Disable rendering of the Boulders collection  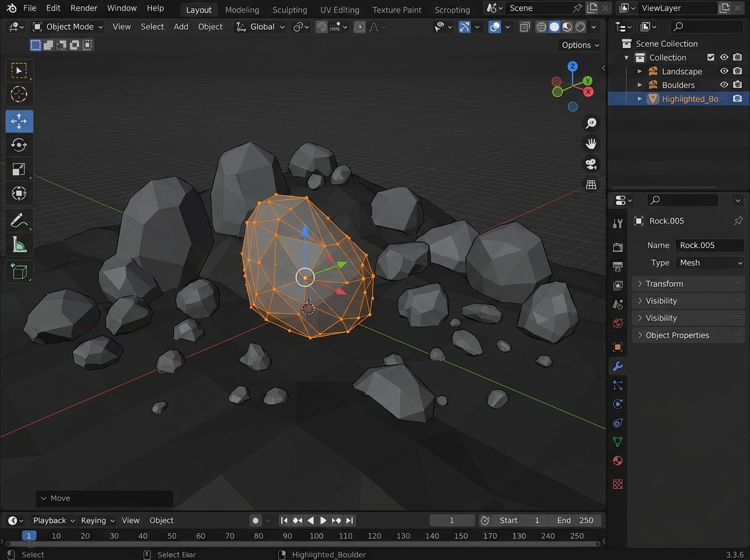(x=737, y=85)
